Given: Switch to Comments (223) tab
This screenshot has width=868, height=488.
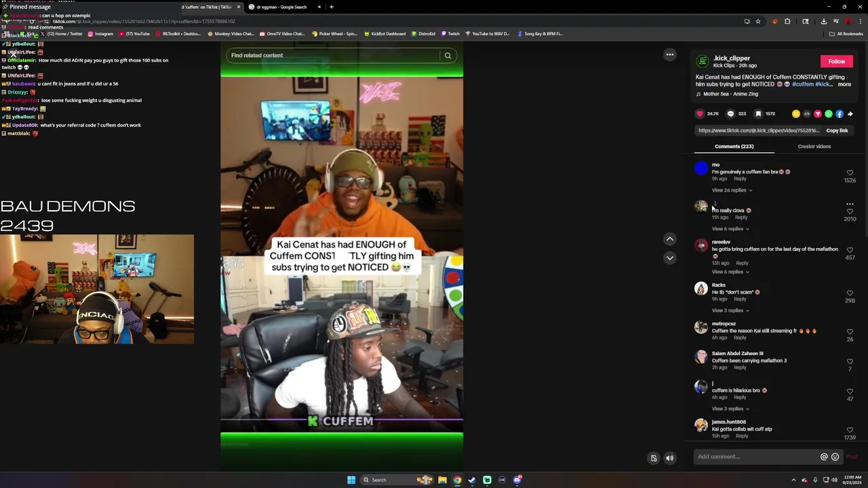Looking at the screenshot, I should (734, 146).
